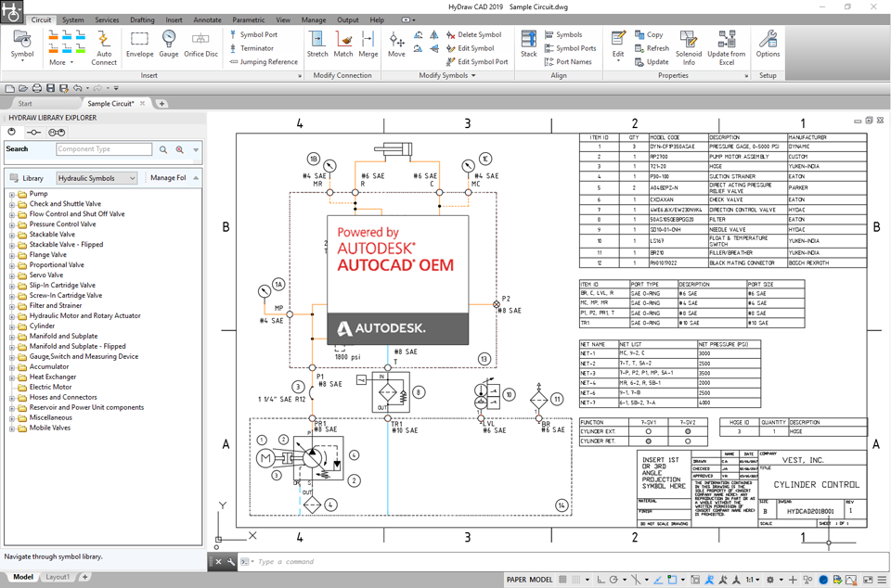The height and width of the screenshot is (588, 891).
Task: Open the annotation scale 1:1 dropdown
Action: tap(753, 580)
